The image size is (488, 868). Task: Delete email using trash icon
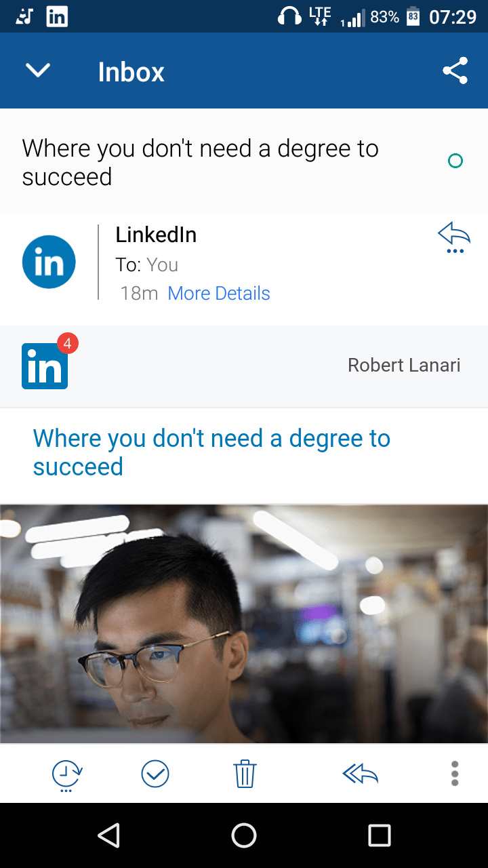coord(245,774)
